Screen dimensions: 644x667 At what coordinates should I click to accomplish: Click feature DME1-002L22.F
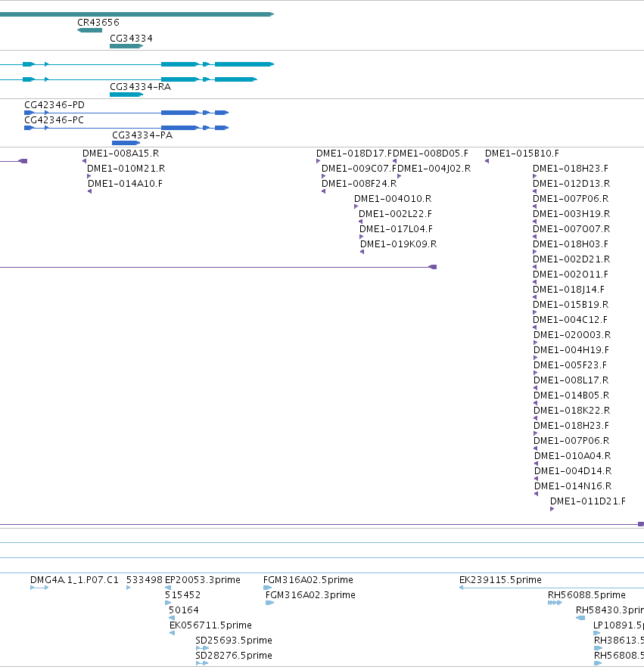point(395,214)
